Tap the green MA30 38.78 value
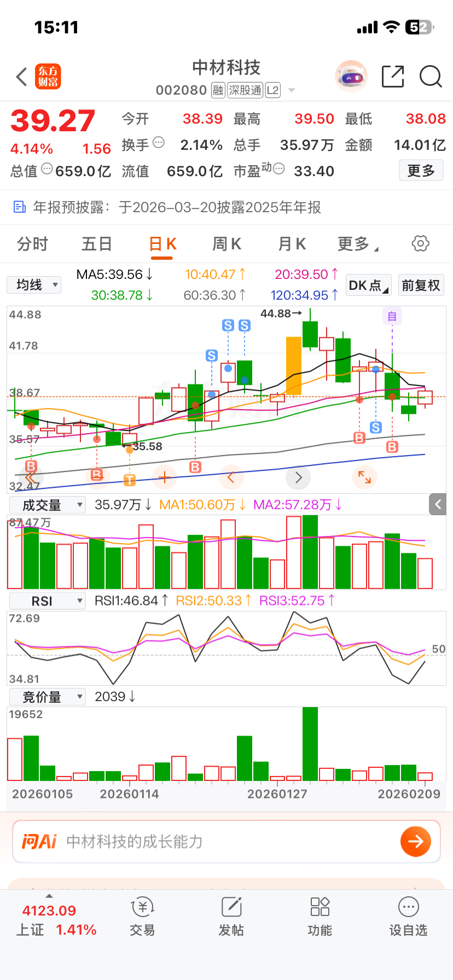 (x=122, y=295)
